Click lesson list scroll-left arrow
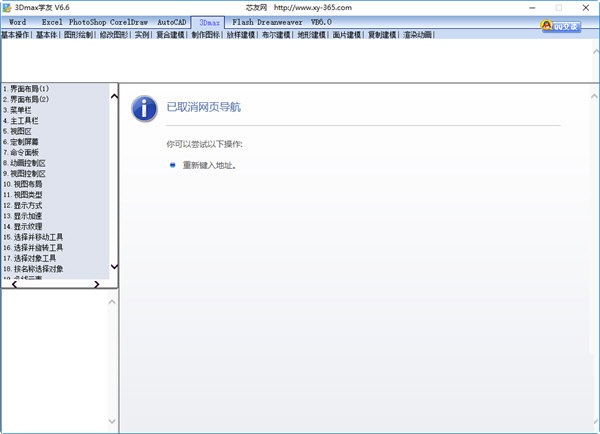Viewport: 600px width, 434px height. [x=14, y=284]
